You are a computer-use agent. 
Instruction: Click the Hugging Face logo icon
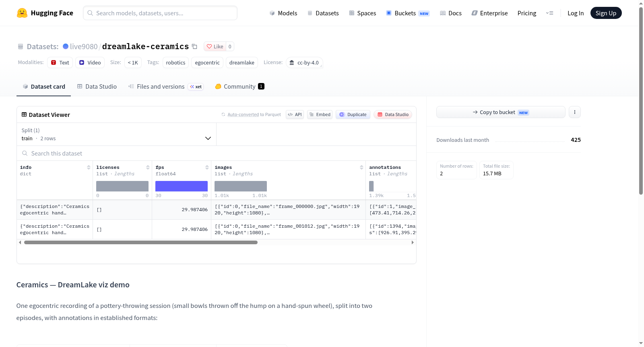click(22, 13)
